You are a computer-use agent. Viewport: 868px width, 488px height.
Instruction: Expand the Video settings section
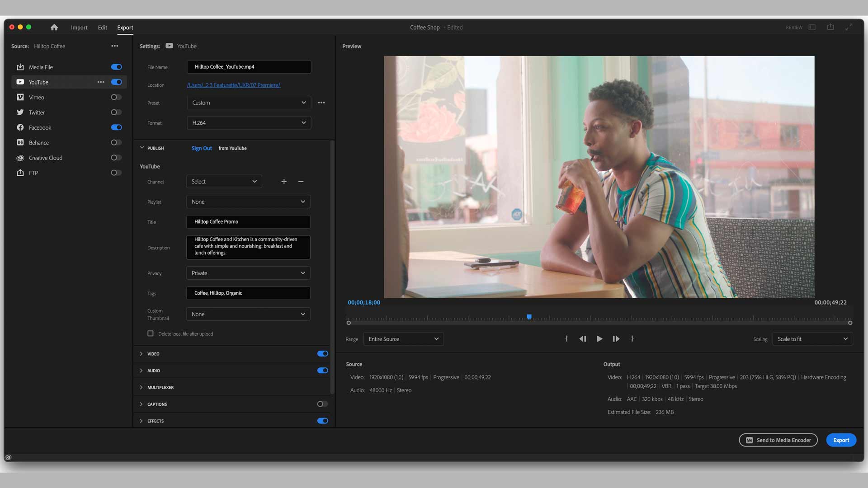pos(142,354)
